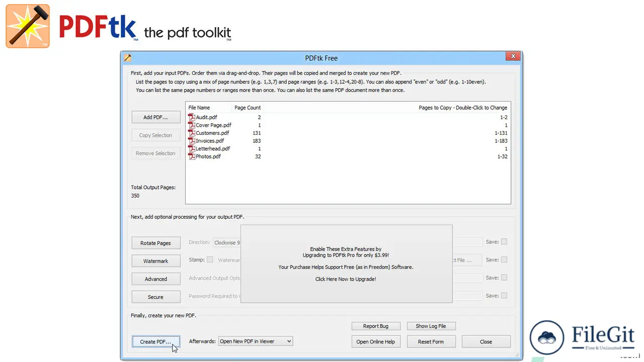Toggle the Save checkbox for Rotate Pages
This screenshot has width=644, height=362.
(504, 242)
